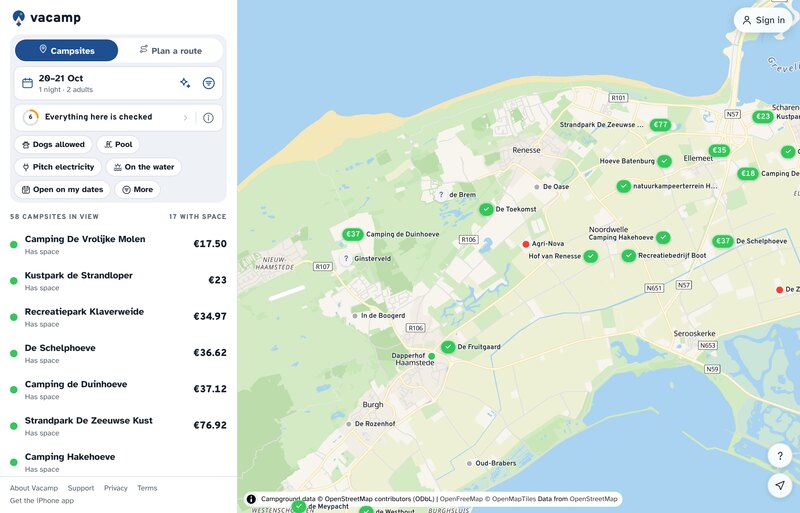Toggle the Dogs allowed filter
The width and height of the screenshot is (800, 513).
point(53,144)
